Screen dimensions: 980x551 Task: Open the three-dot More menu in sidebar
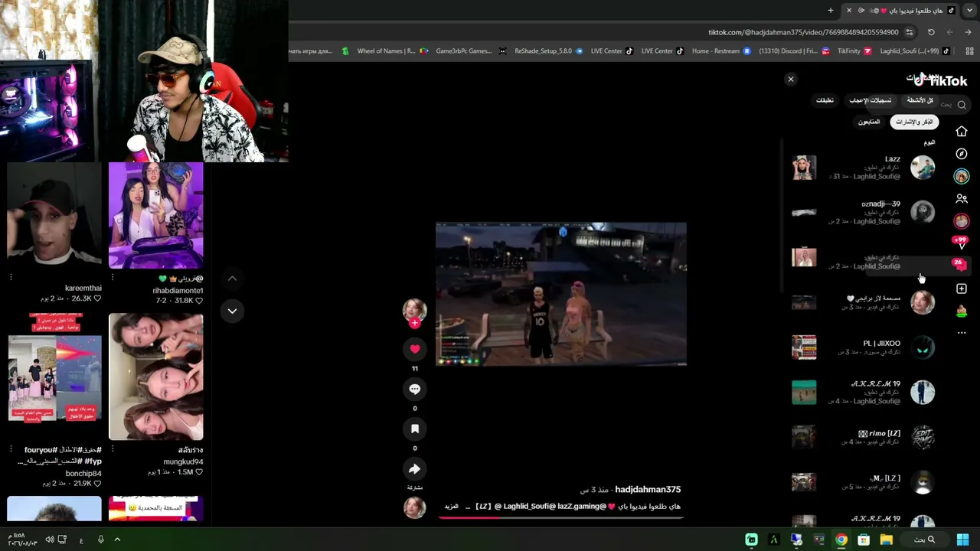point(962,333)
